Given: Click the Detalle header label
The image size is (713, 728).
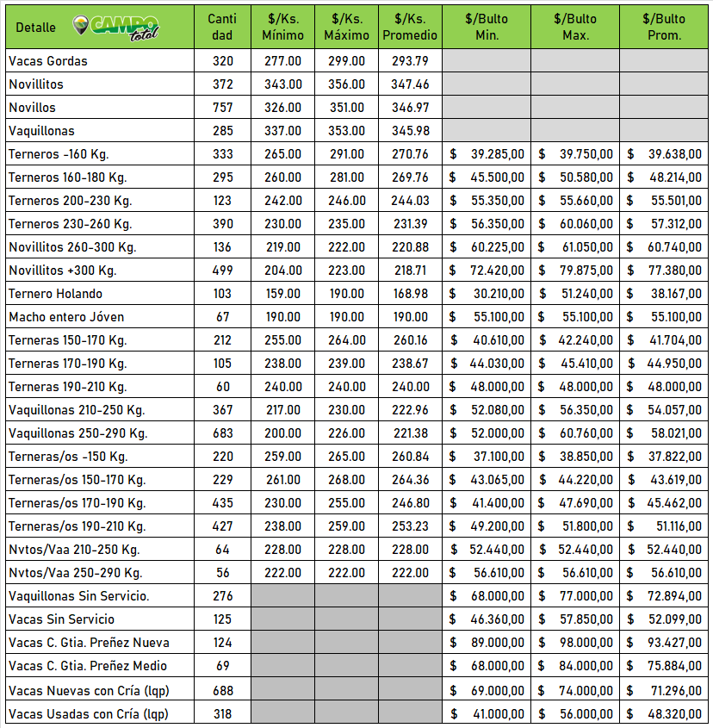Looking at the screenshot, I should pyautogui.click(x=35, y=28).
